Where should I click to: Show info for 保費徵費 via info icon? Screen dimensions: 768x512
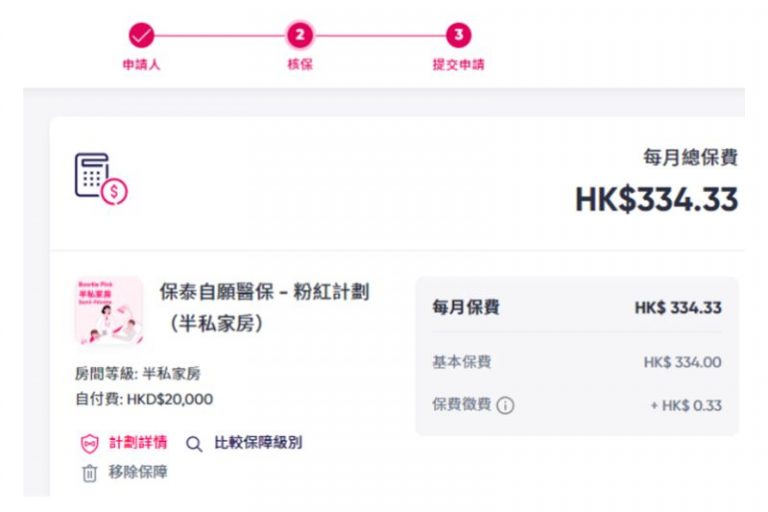pos(506,406)
